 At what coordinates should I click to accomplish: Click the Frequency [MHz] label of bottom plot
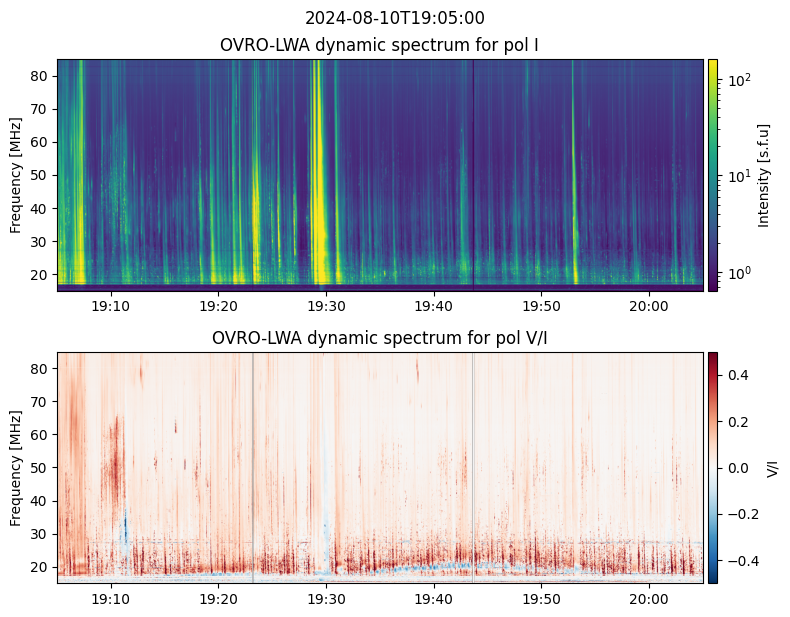(x=16, y=468)
